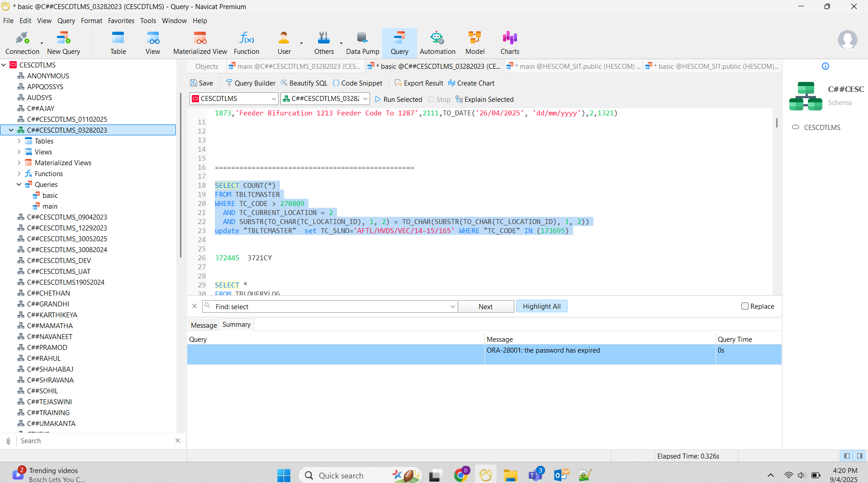Click Beautify SQL in query toolbar
This screenshot has width=868, height=483.
[304, 83]
